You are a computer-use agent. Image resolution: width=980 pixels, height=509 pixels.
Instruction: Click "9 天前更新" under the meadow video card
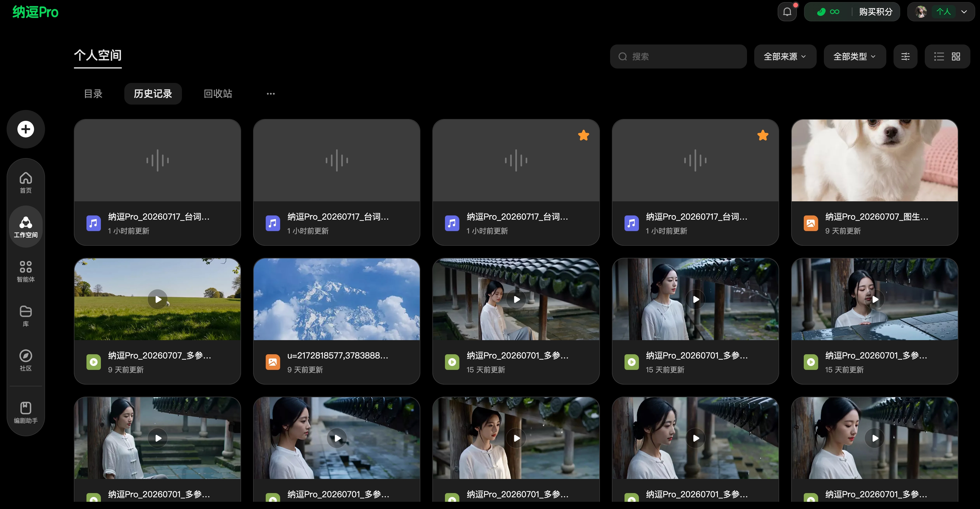pyautogui.click(x=126, y=370)
